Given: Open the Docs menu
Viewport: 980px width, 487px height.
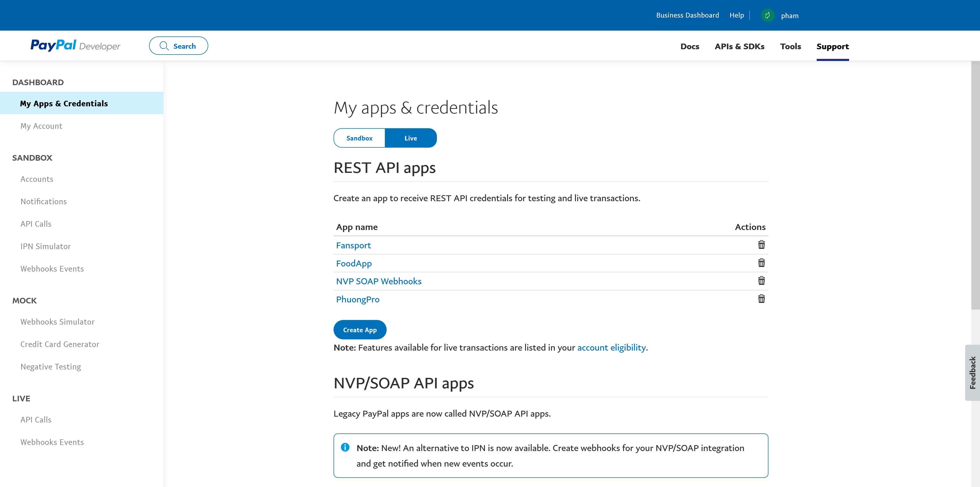Looking at the screenshot, I should (690, 46).
